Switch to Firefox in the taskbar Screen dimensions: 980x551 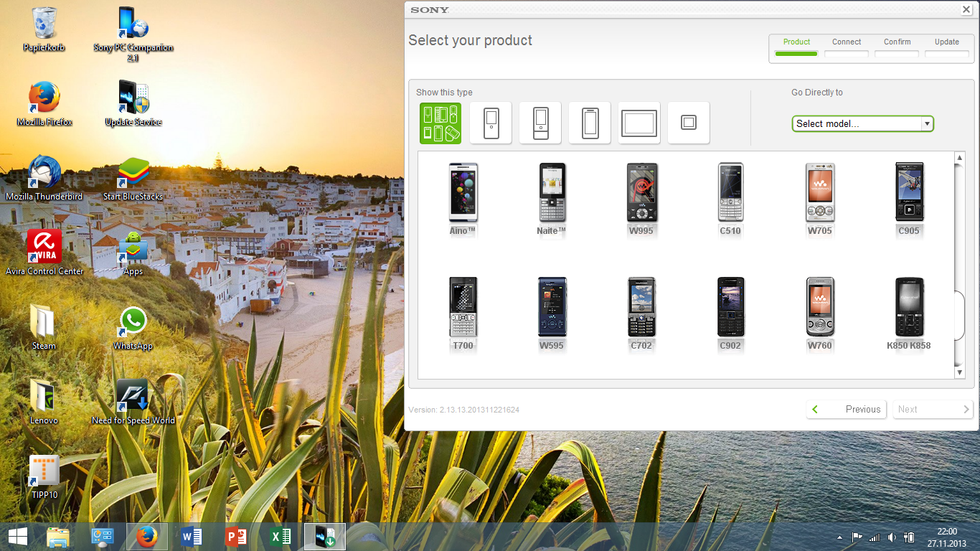pos(147,537)
